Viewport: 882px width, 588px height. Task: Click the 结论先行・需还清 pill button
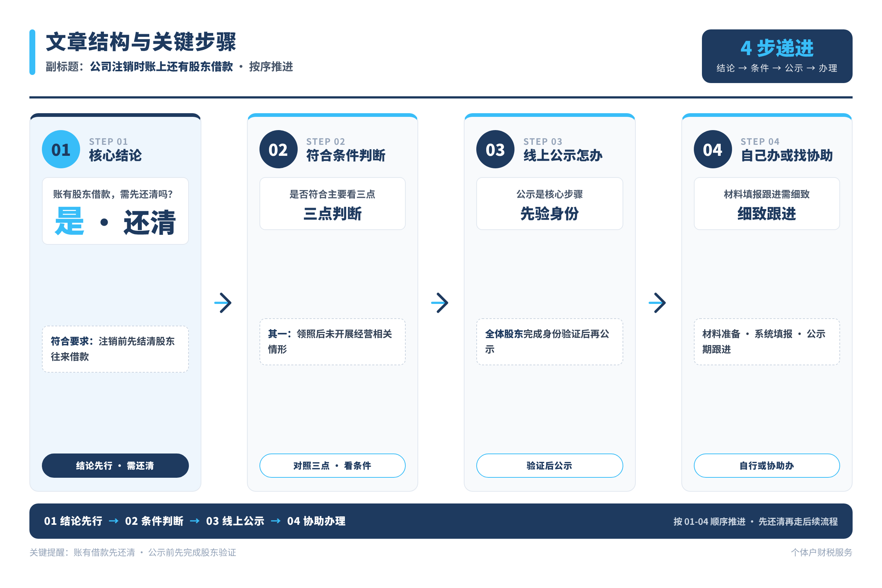click(x=115, y=465)
